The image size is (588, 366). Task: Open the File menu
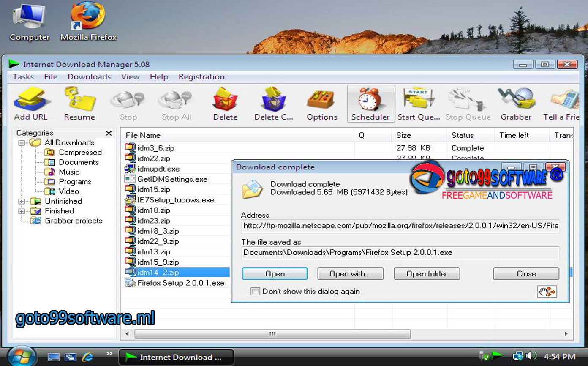[51, 76]
